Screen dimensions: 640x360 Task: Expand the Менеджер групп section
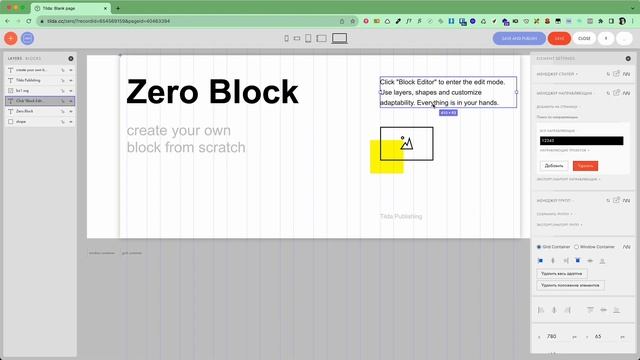555,200
